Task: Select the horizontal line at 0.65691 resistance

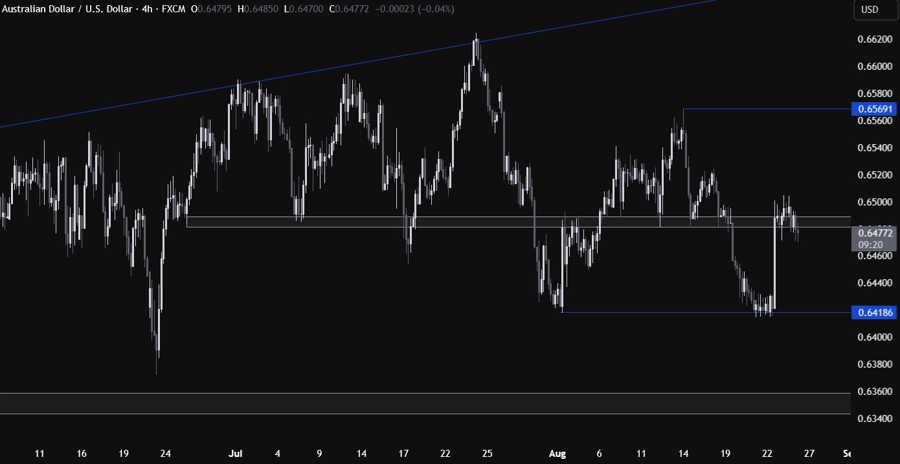Action: (x=760, y=108)
